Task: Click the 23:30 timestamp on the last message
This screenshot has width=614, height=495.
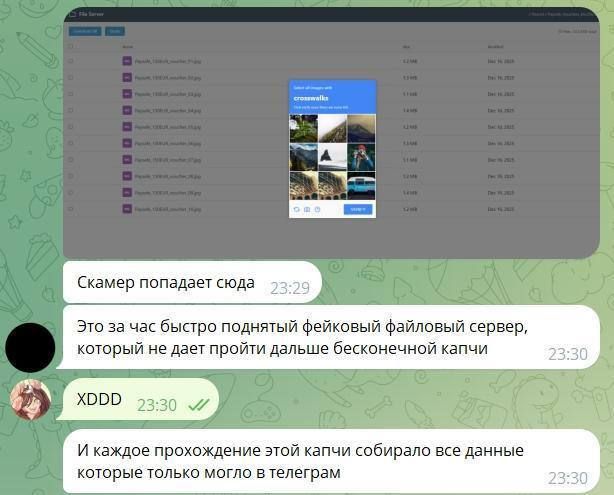Action: tap(568, 479)
